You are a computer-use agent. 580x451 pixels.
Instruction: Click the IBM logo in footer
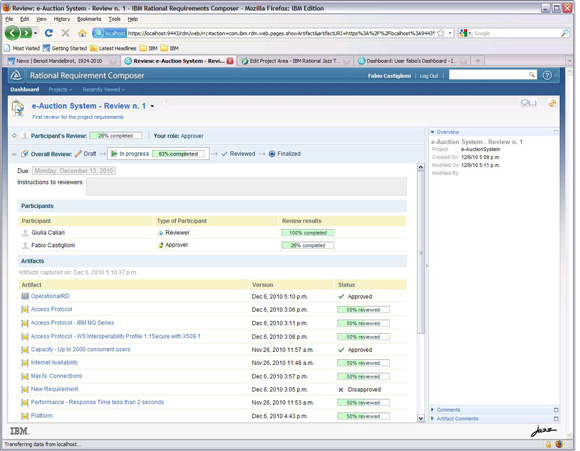pyautogui.click(x=20, y=431)
